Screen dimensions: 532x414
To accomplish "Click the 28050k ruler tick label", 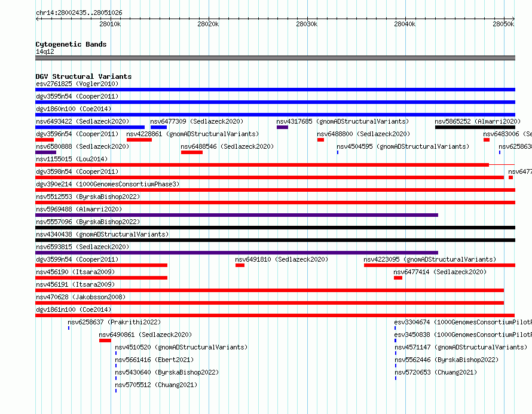I will 503,24.
